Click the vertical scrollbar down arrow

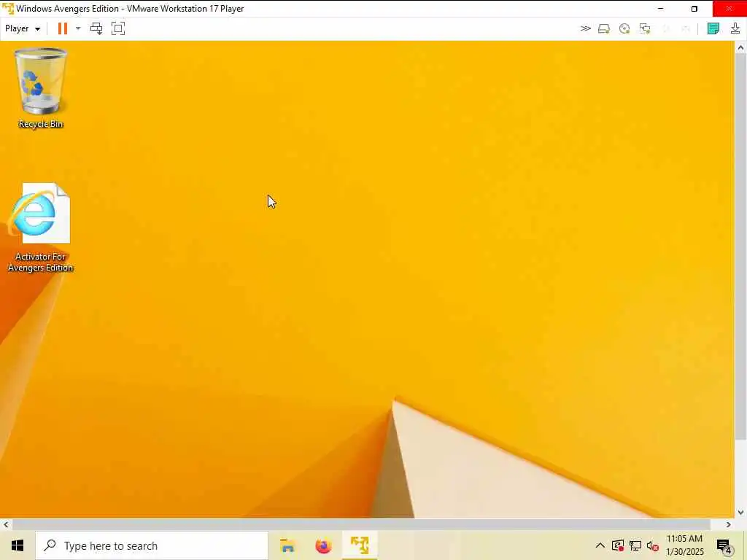tap(740, 513)
